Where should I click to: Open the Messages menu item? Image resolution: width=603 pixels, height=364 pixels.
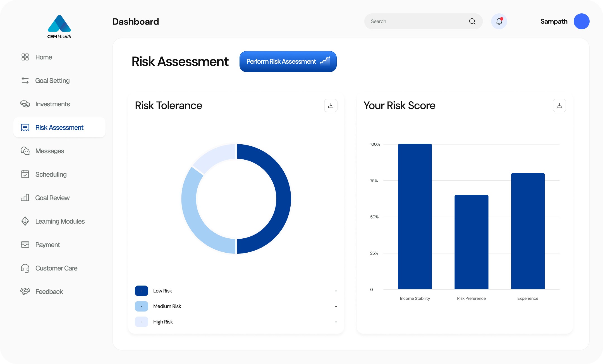(x=50, y=151)
